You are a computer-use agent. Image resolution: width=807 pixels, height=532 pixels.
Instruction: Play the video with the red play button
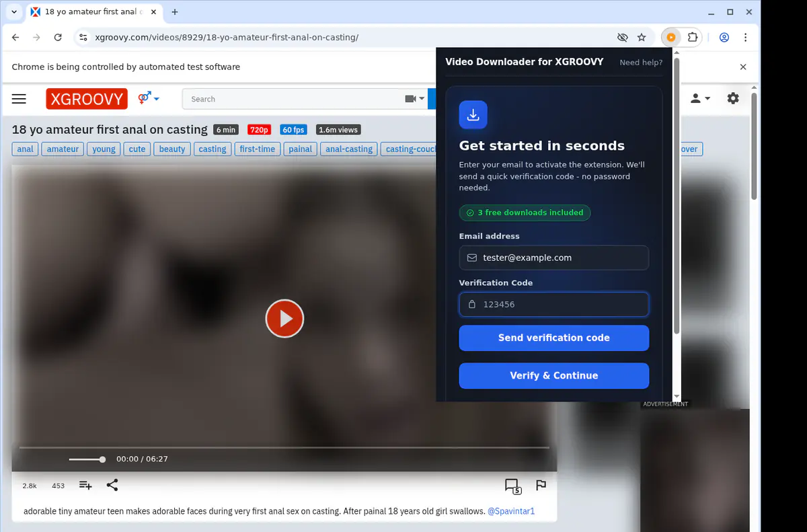284,318
